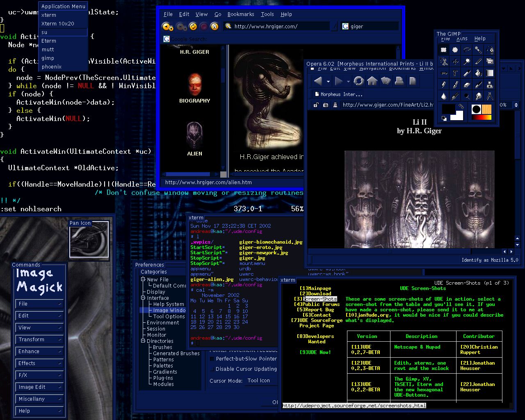Adjust Opera zoom percentage stepper arrows
This screenshot has width=525, height=420.
click(516, 105)
